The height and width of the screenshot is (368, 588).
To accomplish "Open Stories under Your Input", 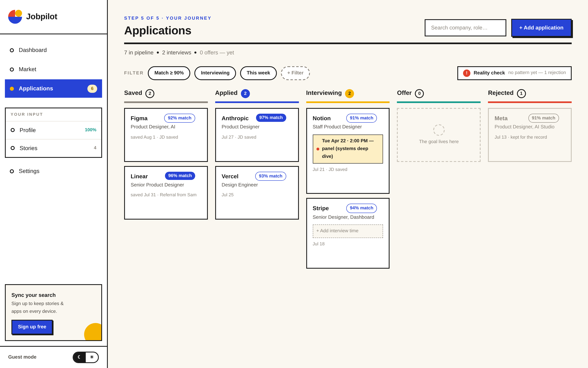I will coord(53,148).
